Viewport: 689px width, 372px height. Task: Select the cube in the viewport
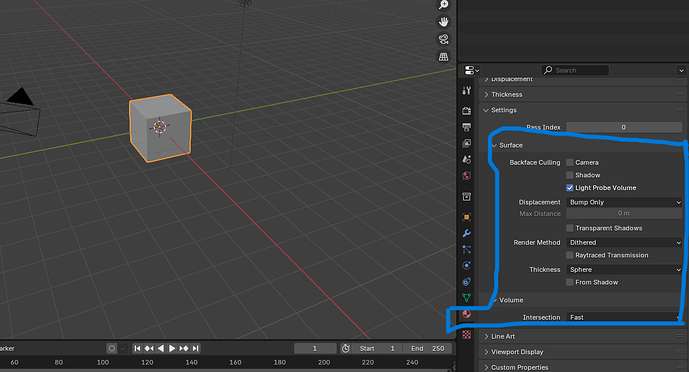pos(160,127)
